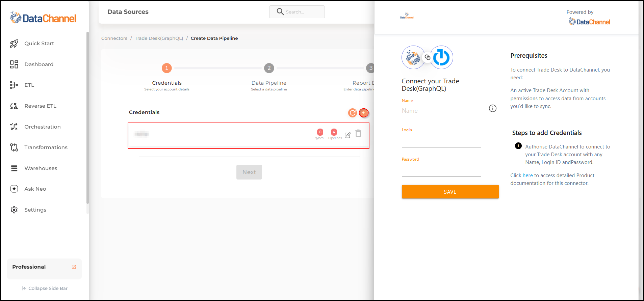This screenshot has height=301, width=644.
Task: Click the Search input box
Action: click(297, 12)
